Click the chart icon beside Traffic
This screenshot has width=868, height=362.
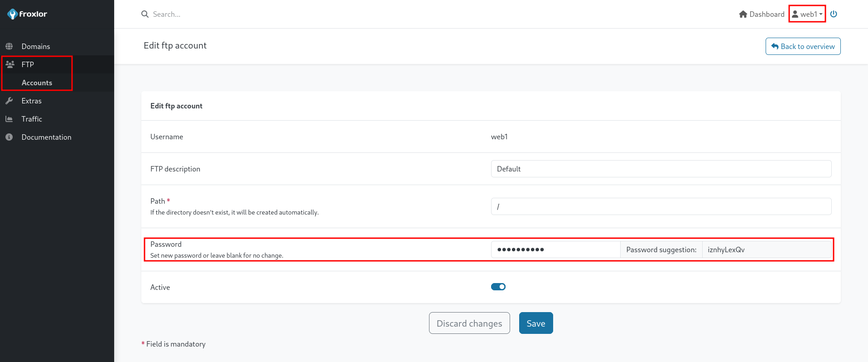pyautogui.click(x=9, y=119)
